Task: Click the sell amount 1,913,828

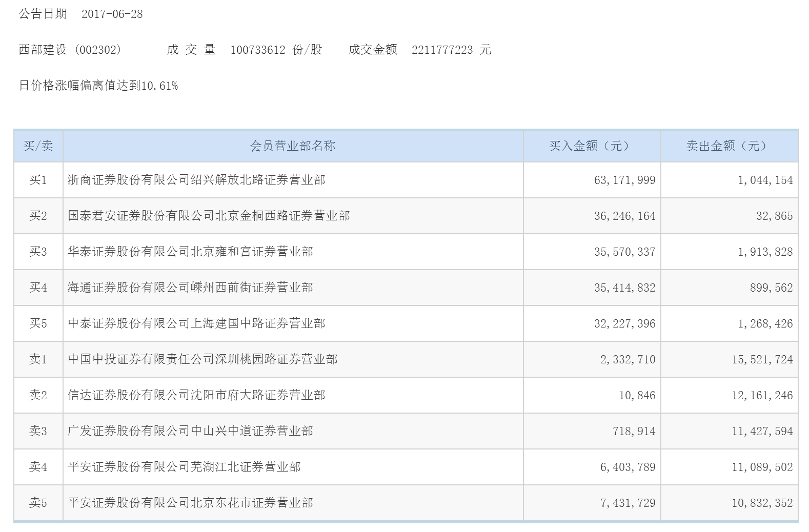Action: (x=765, y=252)
